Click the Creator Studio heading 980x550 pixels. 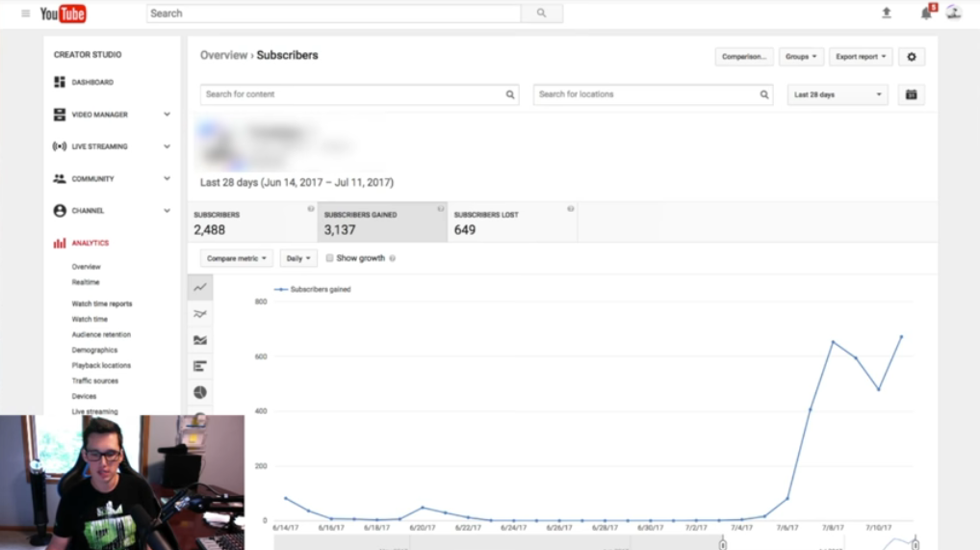point(88,55)
